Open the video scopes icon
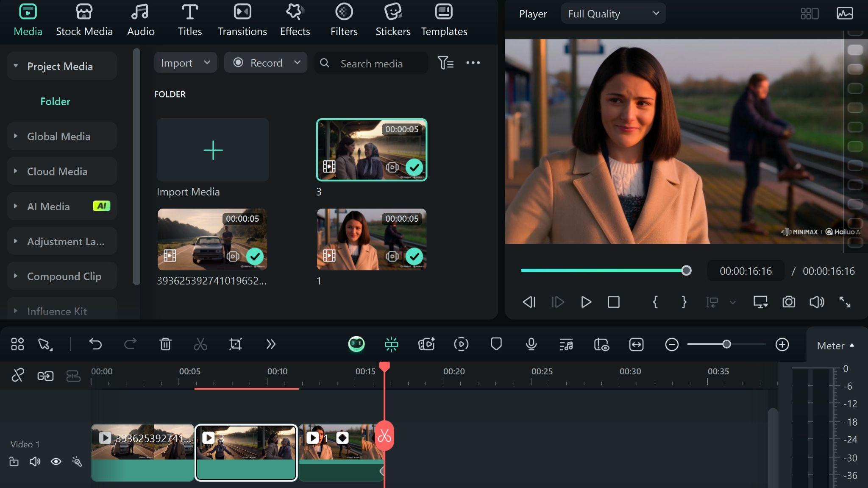This screenshot has height=488, width=868. tap(845, 14)
